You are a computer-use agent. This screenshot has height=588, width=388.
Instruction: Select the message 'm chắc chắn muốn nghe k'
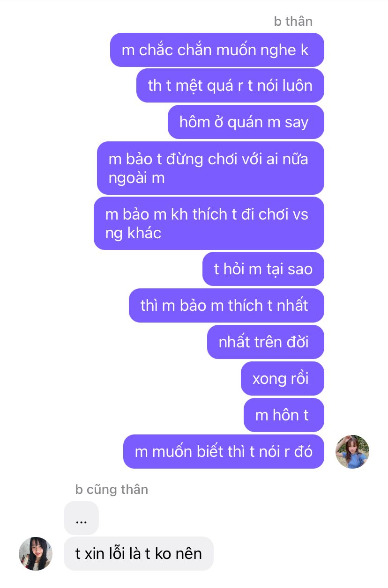(217, 50)
